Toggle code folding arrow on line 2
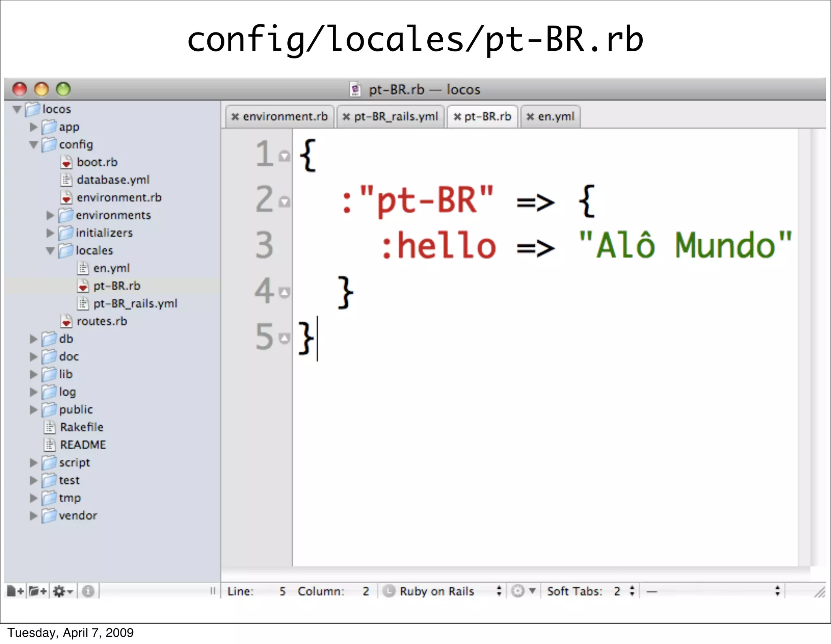This screenshot has width=831, height=644. (x=285, y=201)
